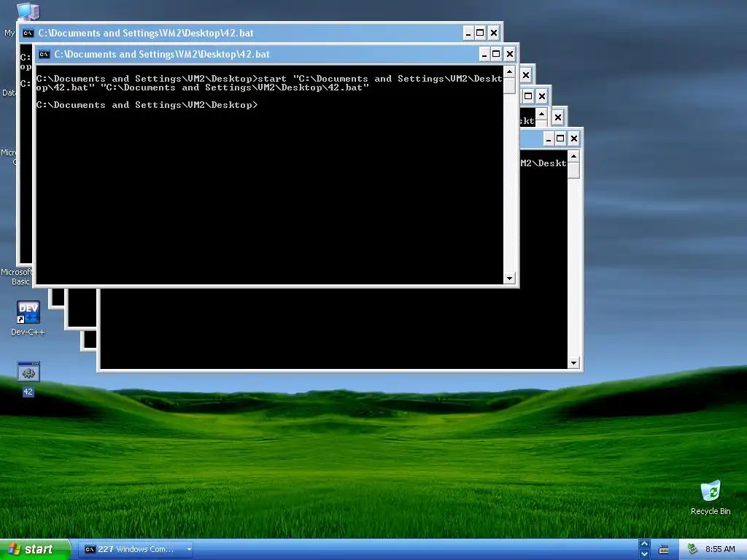Screen dimensions: 747x560
Task: Click the taskbar scroll-down arrow
Action: (x=645, y=554)
